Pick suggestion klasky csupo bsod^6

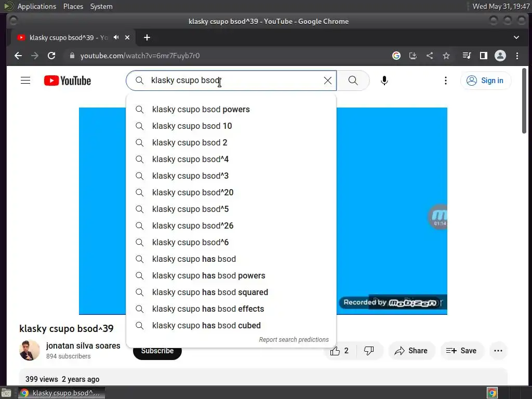[231, 242]
